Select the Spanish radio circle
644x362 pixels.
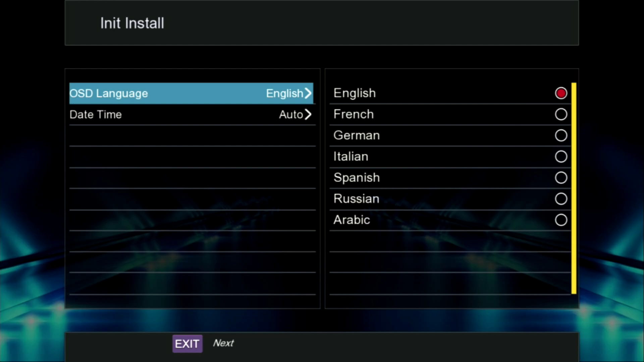561,178
